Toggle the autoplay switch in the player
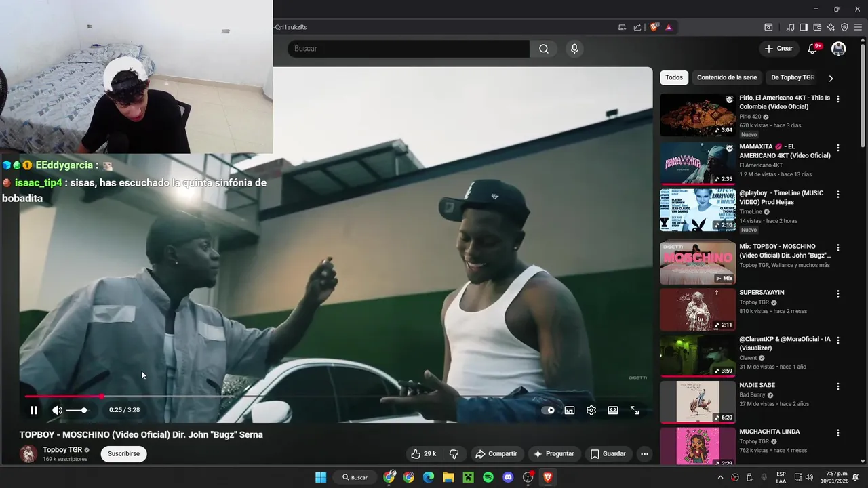Viewport: 868px width, 488px height. coord(548,410)
